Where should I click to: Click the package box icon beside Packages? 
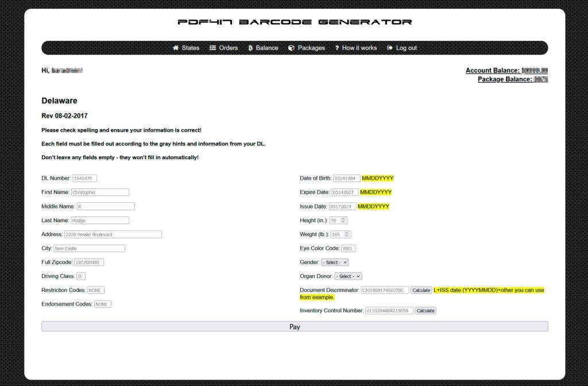click(291, 48)
